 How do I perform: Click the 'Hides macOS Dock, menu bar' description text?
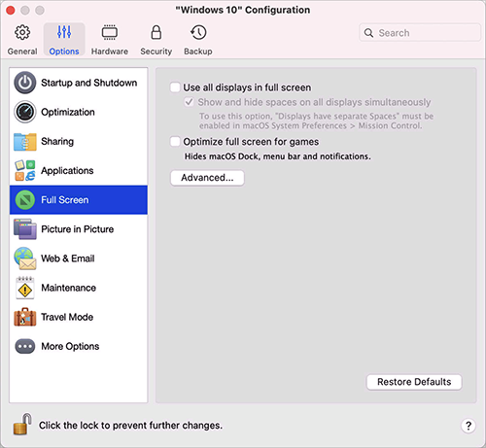(277, 156)
